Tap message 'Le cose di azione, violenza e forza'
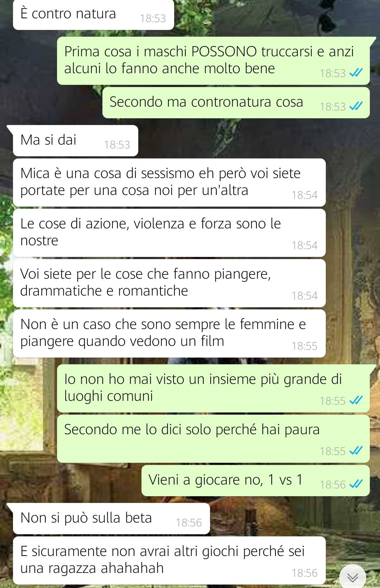This screenshot has height=588, width=380. click(169, 233)
